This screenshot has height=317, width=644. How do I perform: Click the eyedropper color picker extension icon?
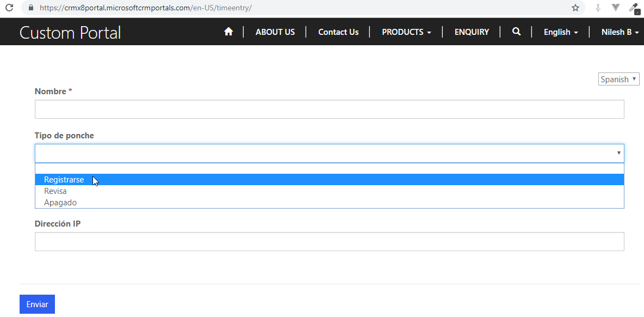(634, 8)
